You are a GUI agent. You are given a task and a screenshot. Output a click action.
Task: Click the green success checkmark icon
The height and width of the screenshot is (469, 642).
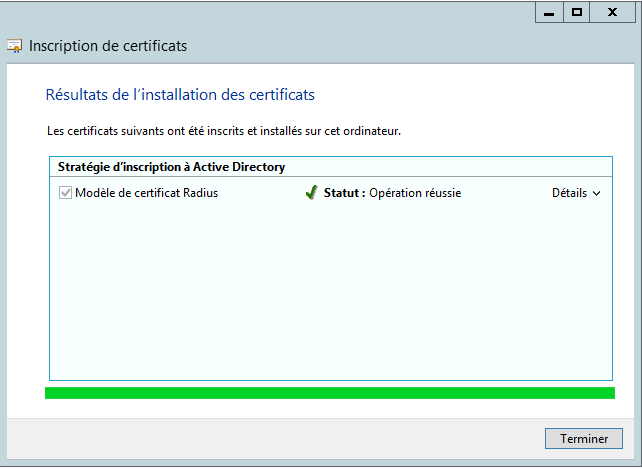[311, 193]
